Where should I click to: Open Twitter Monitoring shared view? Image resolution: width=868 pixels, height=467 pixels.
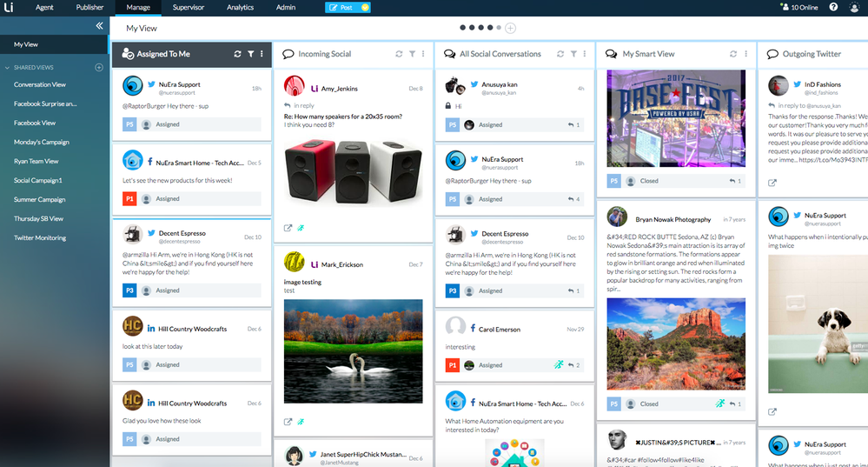click(40, 237)
